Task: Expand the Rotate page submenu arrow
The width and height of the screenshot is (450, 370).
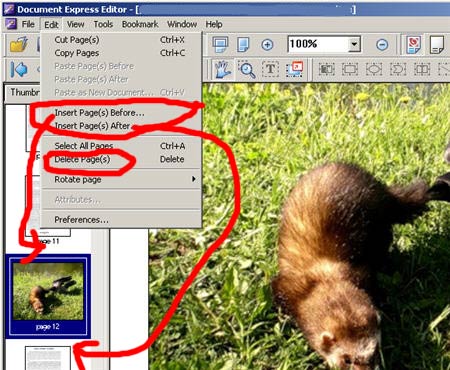Action: (193, 179)
